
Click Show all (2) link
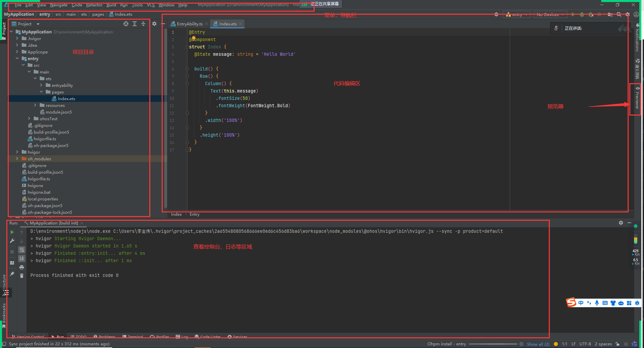(538, 344)
